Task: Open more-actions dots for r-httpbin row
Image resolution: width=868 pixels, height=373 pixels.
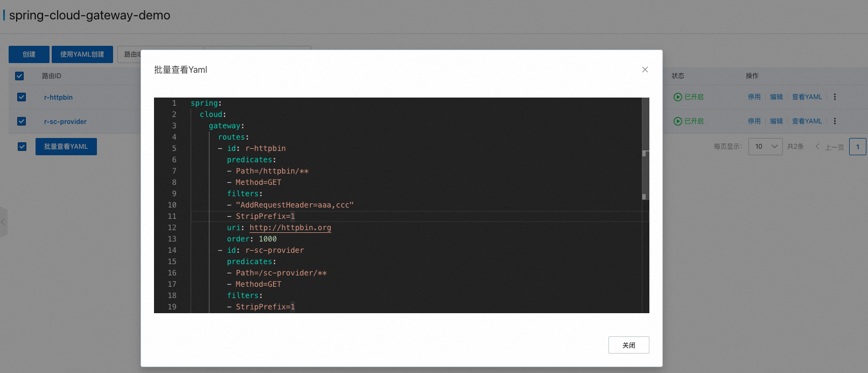Action: (835, 97)
